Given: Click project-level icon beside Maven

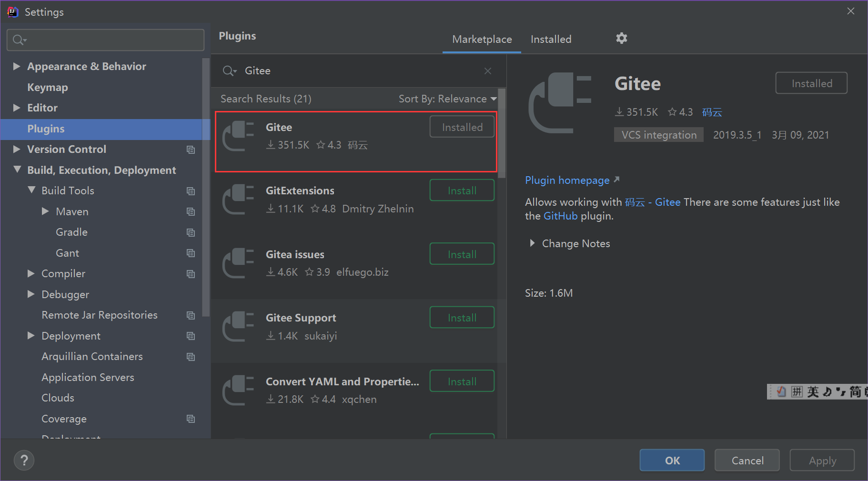Looking at the screenshot, I should [x=191, y=211].
